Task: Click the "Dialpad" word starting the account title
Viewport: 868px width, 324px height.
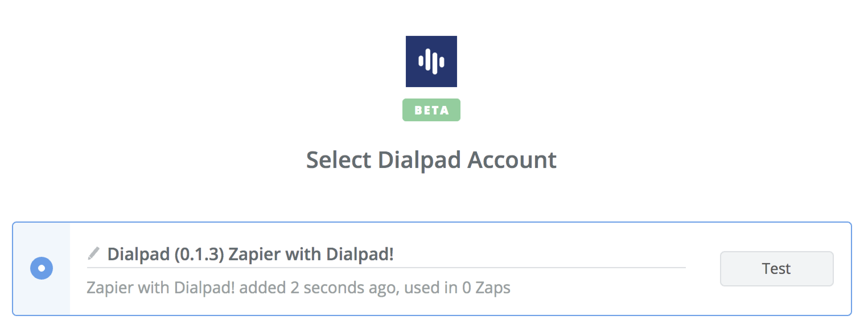Action: [x=138, y=254]
